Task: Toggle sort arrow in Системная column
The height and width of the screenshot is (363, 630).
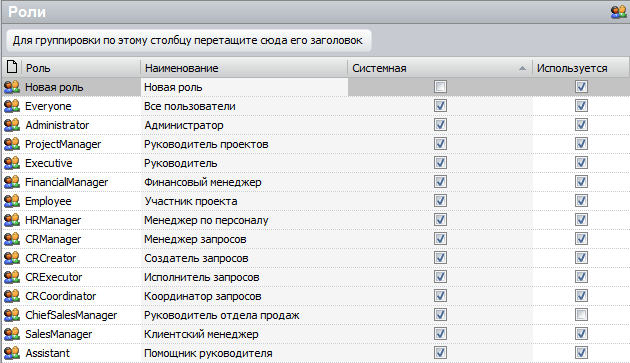Action: (522, 68)
